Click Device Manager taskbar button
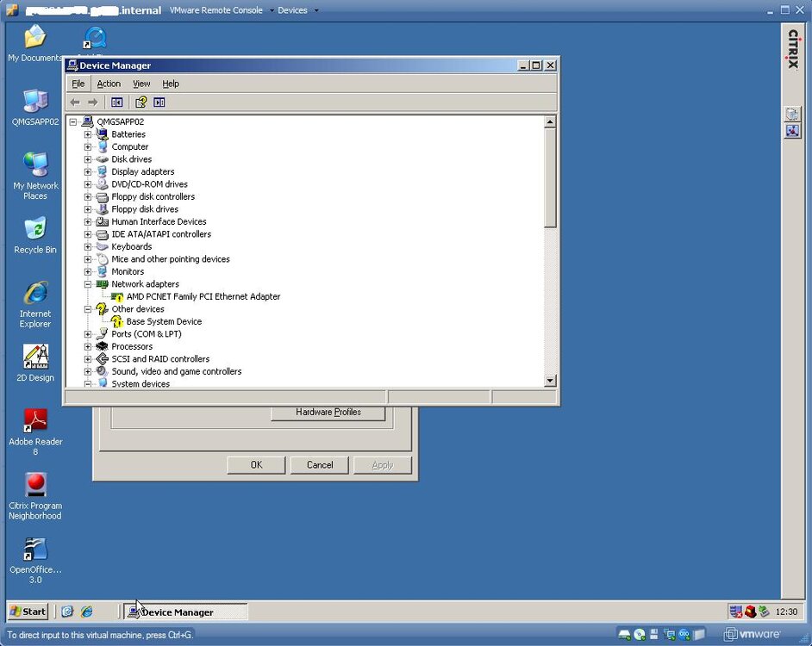Image resolution: width=812 pixels, height=646 pixels. click(x=185, y=612)
